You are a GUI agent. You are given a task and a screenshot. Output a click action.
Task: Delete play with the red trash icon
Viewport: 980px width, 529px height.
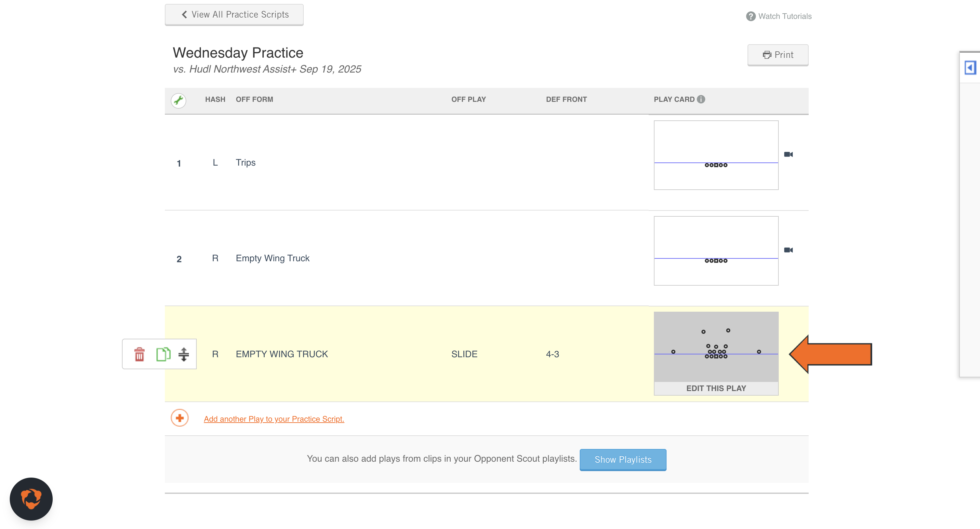tap(139, 354)
